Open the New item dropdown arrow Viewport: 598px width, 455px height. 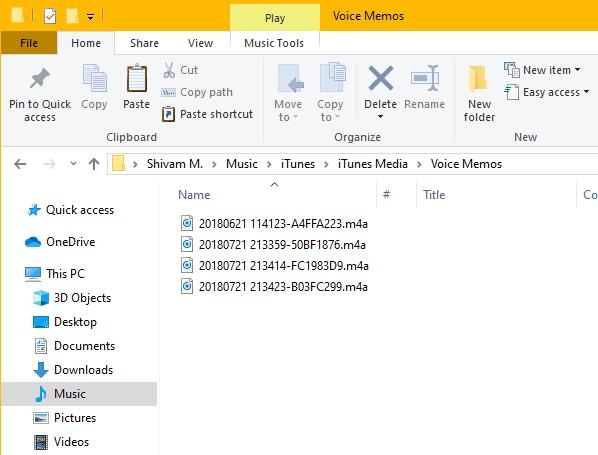click(x=577, y=70)
